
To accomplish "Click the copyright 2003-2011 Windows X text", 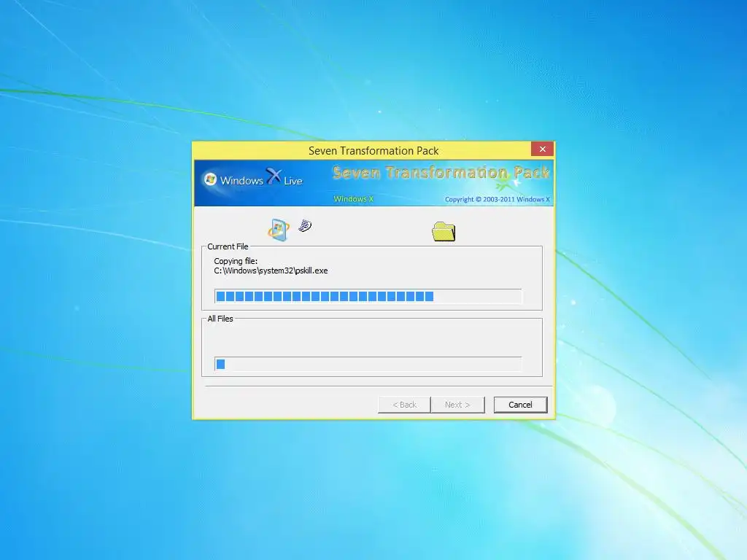I will (x=497, y=199).
